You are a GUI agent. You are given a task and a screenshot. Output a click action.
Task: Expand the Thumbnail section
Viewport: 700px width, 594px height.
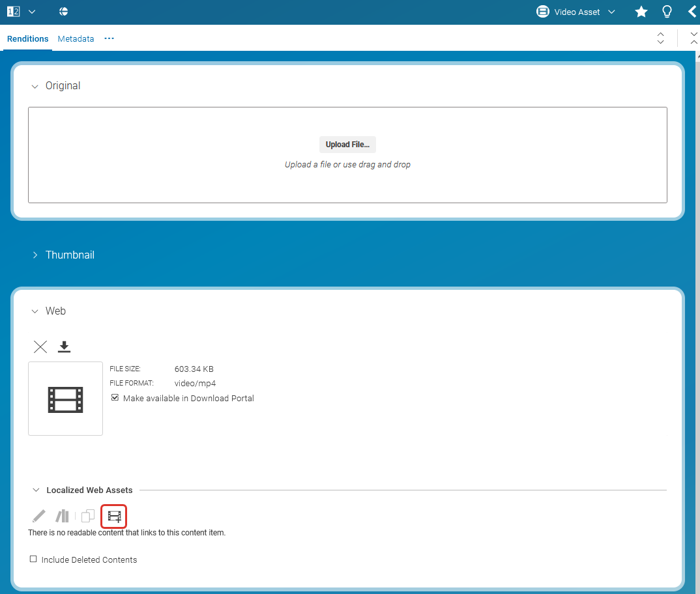pyautogui.click(x=35, y=255)
